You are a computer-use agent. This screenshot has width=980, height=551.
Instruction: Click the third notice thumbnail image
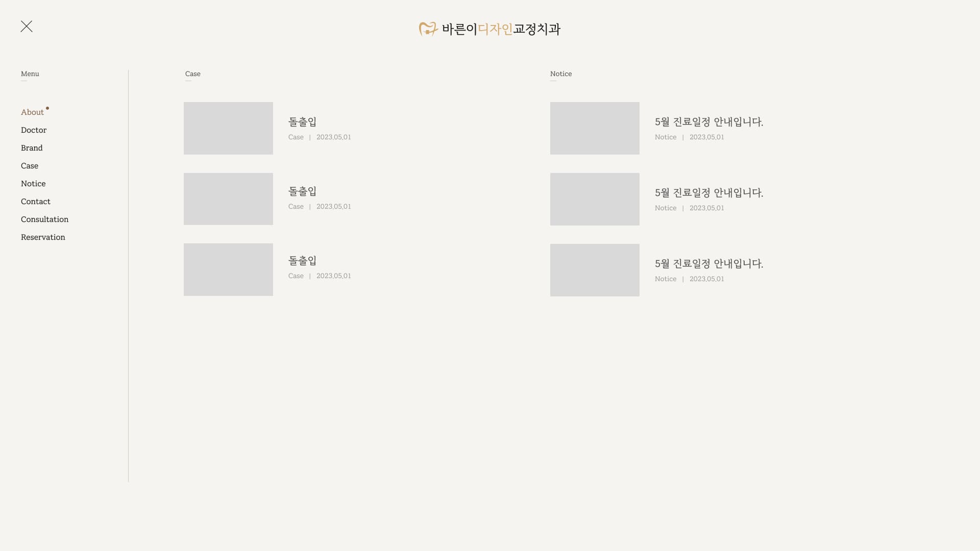[x=595, y=270]
